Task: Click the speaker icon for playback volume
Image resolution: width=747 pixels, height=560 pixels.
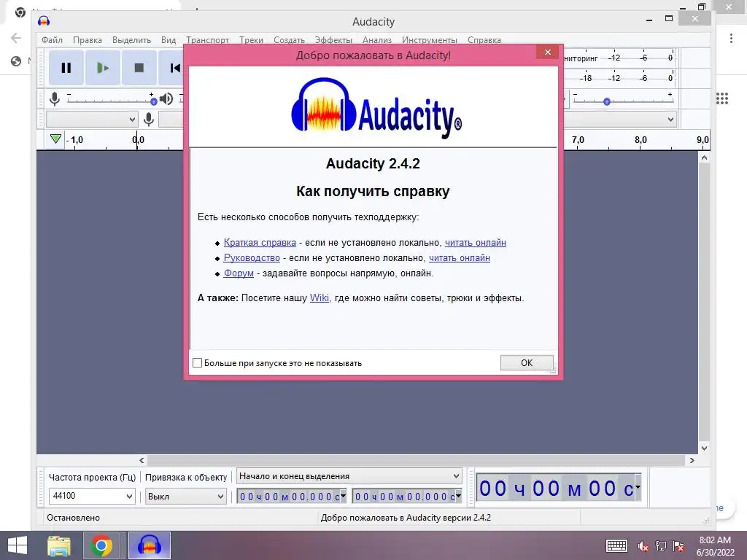Action: [166, 98]
